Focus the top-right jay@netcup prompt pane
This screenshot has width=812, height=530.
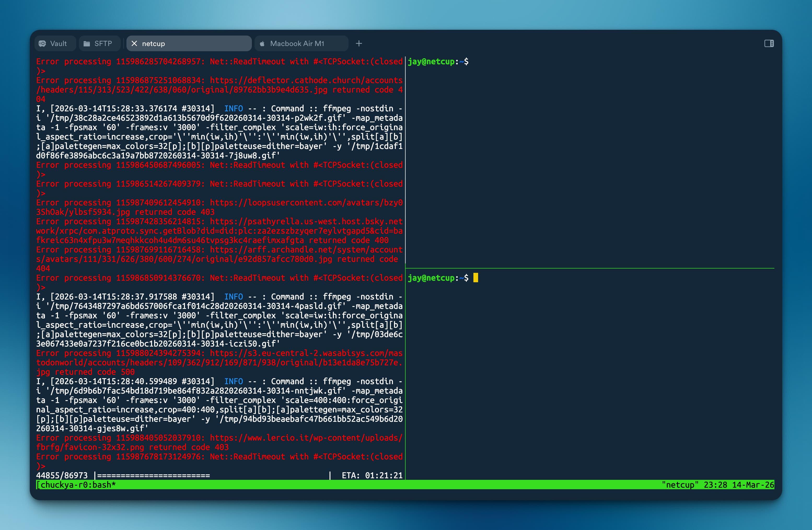click(x=438, y=62)
